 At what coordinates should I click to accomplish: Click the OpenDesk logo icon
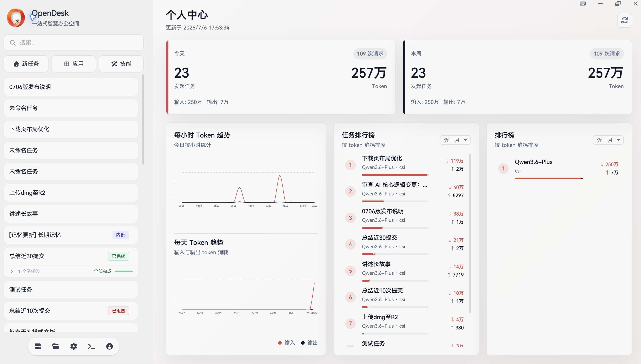(16, 17)
